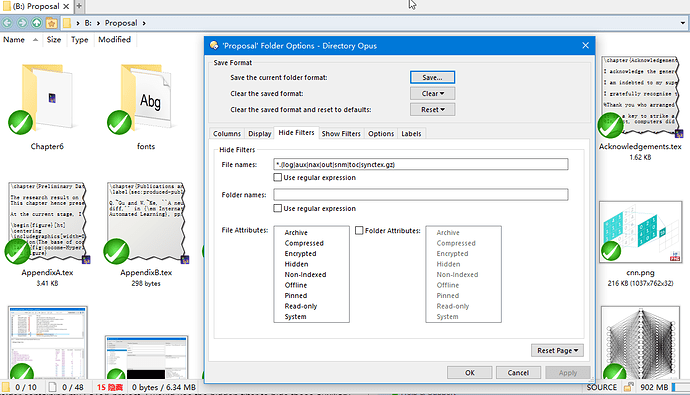
Task: Click the Forward navigation arrow icon
Action: coord(22,23)
